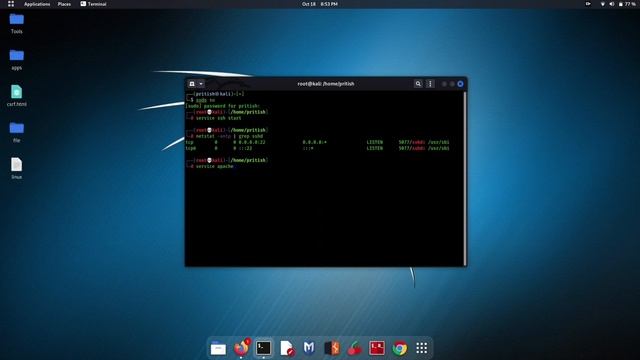Click the terminal window's vertical scrollbar

[464, 178]
